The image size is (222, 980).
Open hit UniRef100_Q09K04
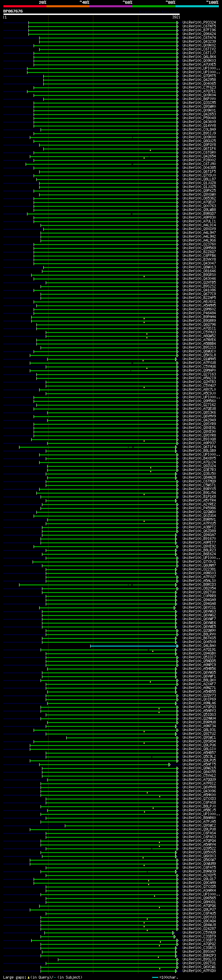tap(199, 95)
